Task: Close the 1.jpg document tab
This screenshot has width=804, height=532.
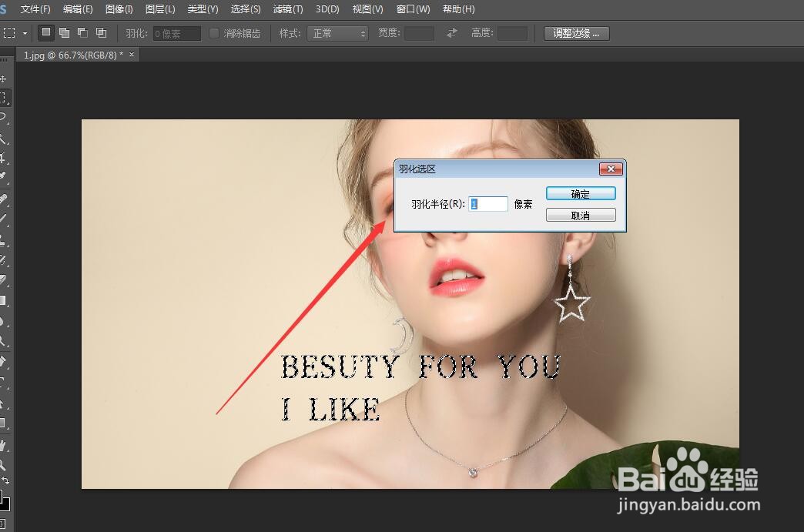Action: pyautogui.click(x=132, y=55)
